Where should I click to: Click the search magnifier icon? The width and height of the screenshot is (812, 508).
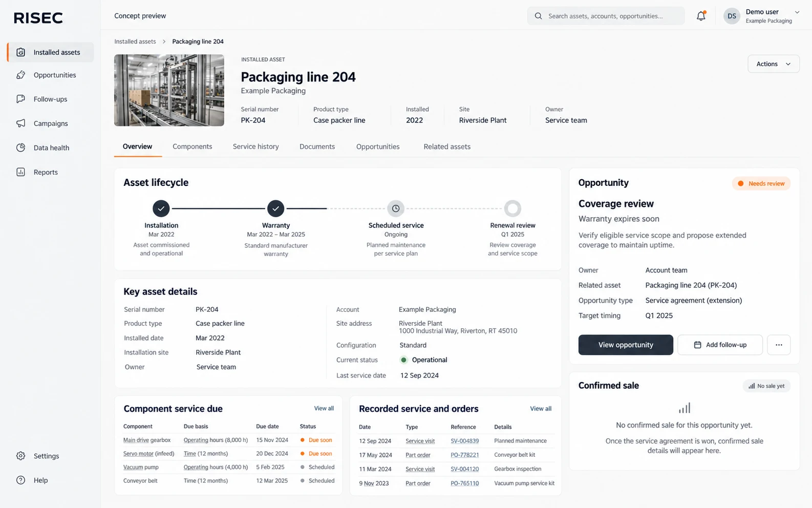coord(538,16)
